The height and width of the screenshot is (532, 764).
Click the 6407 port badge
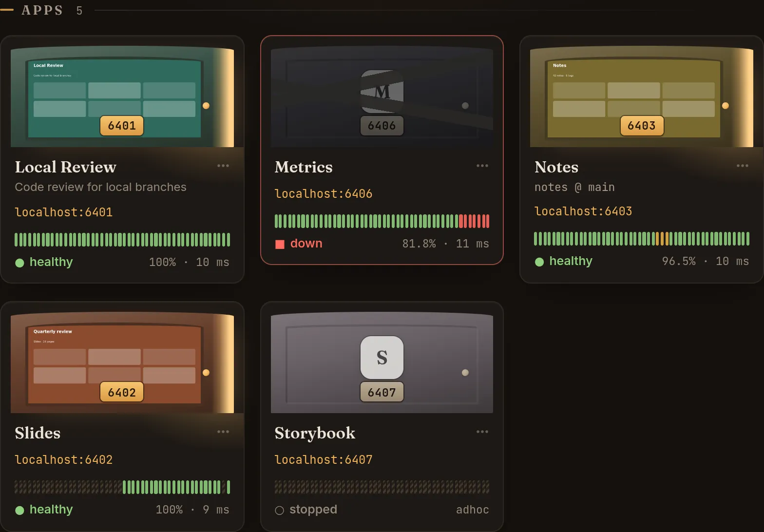tap(382, 392)
